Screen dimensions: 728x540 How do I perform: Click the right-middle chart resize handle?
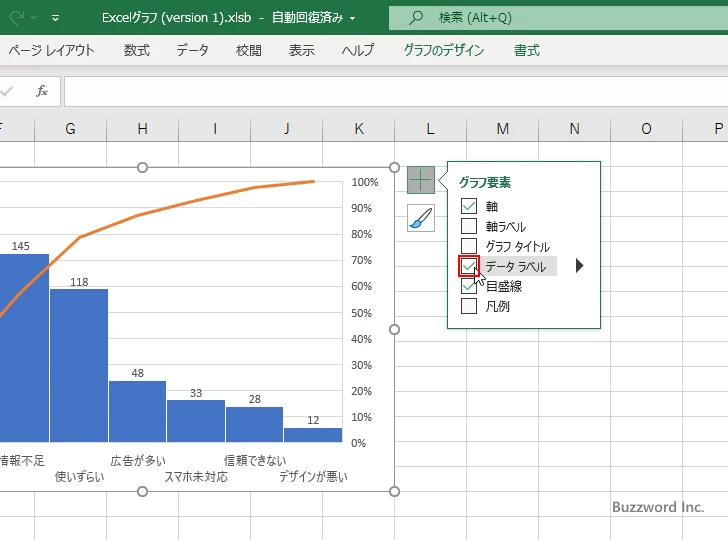[394, 329]
